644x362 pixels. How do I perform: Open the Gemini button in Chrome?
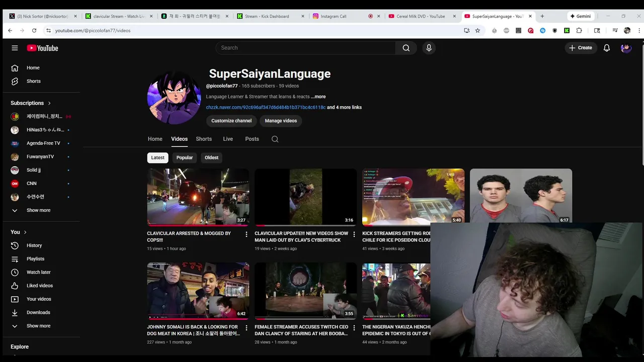click(580, 16)
